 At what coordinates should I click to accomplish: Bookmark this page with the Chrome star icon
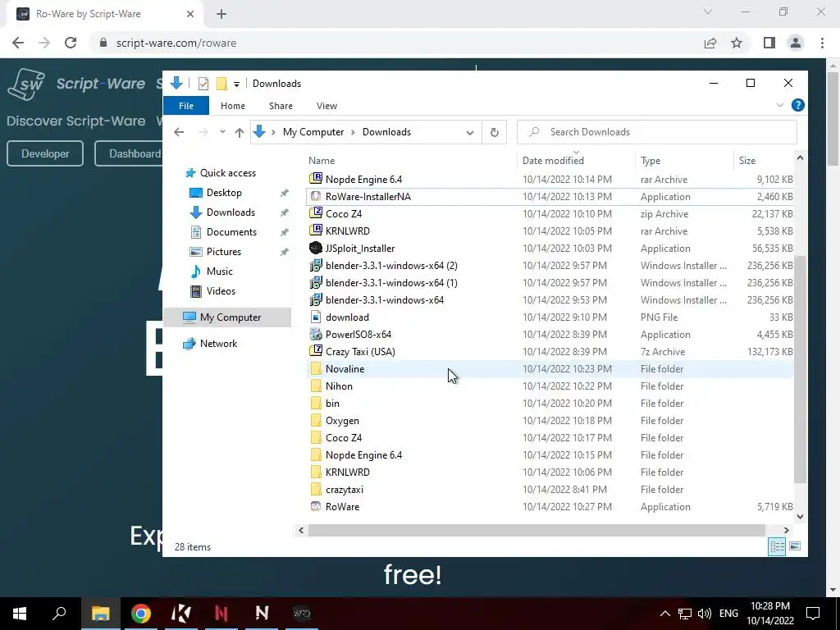737,43
